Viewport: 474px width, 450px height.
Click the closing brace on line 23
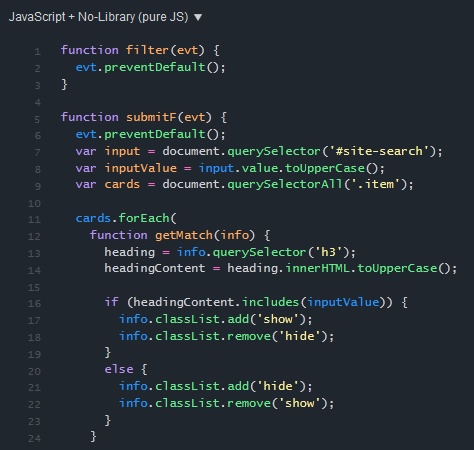[x=108, y=420]
